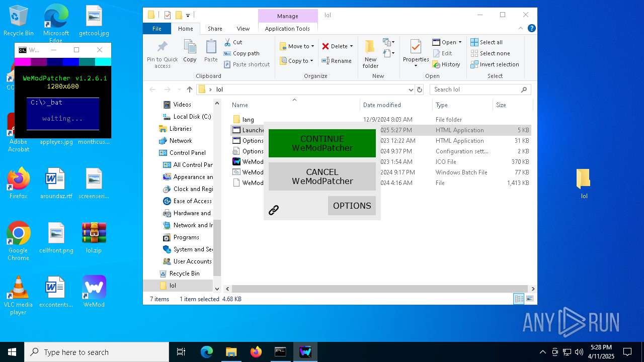
Task: Click the Up one level arrow
Action: pyautogui.click(x=189, y=89)
